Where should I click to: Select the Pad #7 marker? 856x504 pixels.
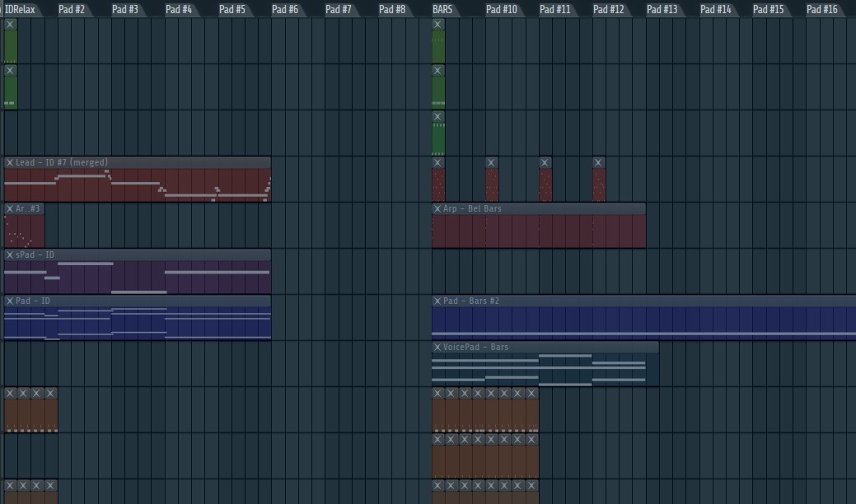[x=339, y=9]
